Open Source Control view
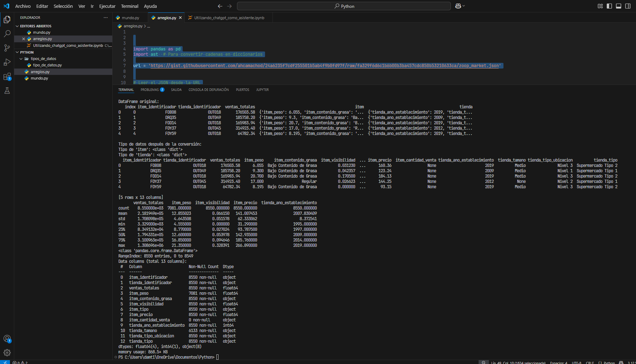The width and height of the screenshot is (636, 364). (x=7, y=48)
